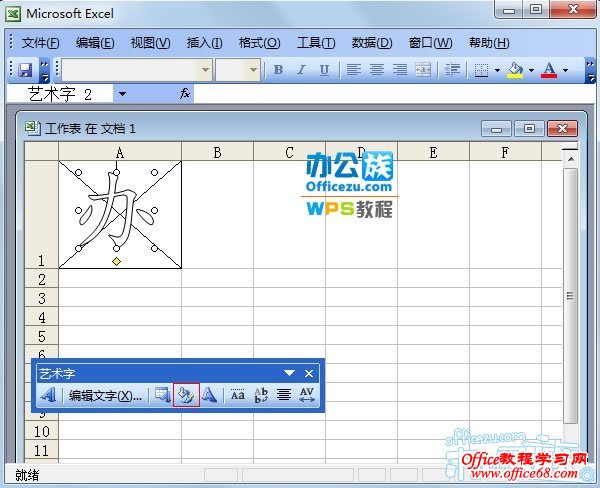This screenshot has width=600, height=488.
Task: Click Merge and Center icon
Action: pyautogui.click(x=423, y=70)
